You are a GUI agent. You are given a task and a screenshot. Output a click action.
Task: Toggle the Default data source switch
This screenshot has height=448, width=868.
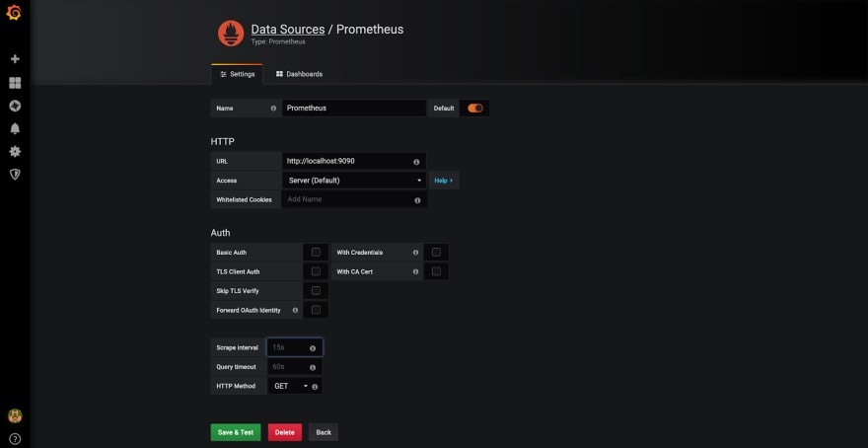475,108
